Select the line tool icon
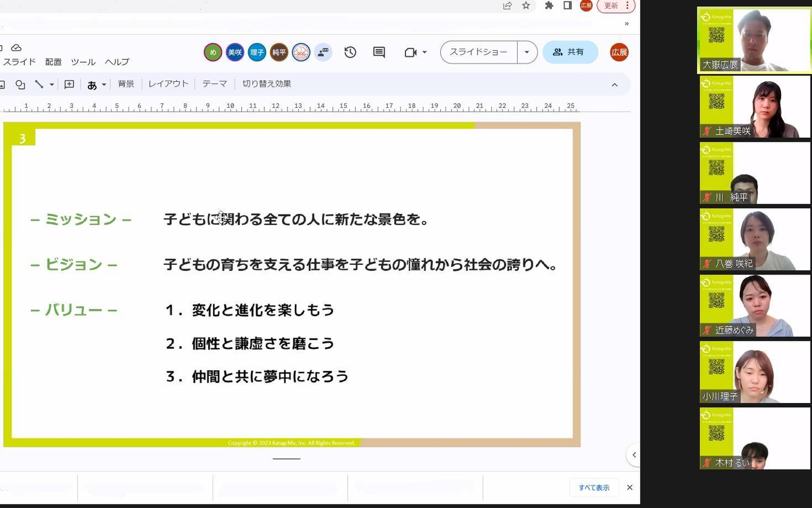Screen dimensions: 812x508 [39, 84]
